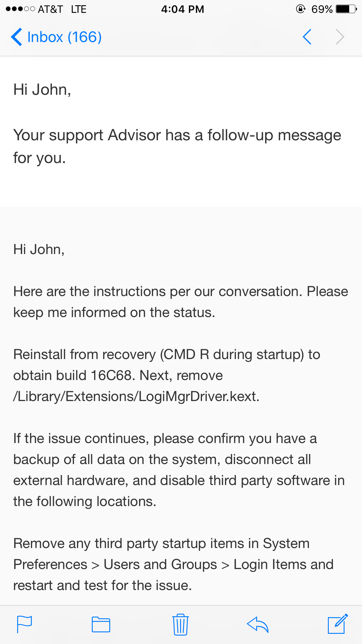This screenshot has width=362, height=644.
Task: Tap the greyed next message arrow
Action: click(x=340, y=37)
